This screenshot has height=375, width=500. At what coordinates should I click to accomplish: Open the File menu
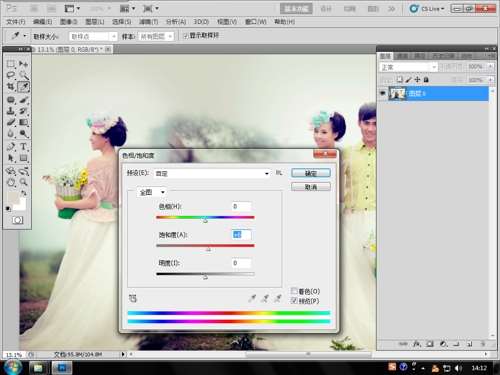16,22
